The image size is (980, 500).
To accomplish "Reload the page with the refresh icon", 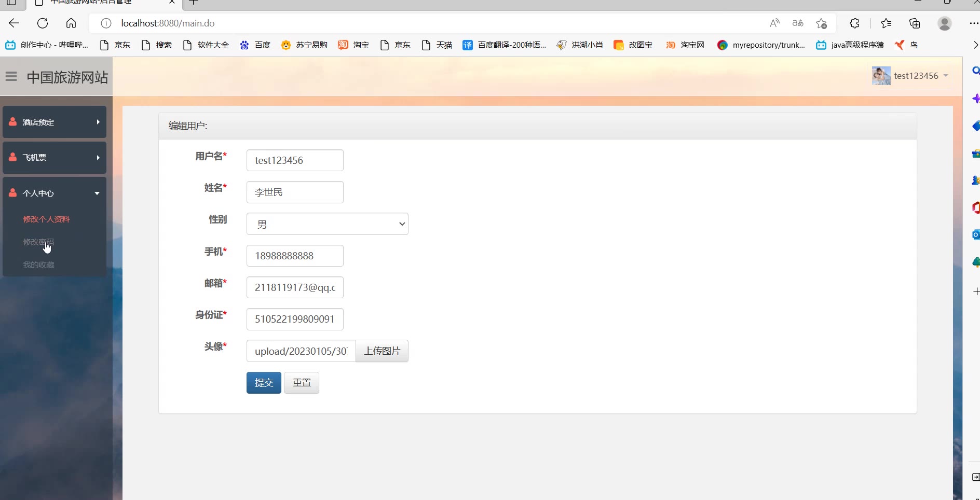I will pyautogui.click(x=43, y=23).
